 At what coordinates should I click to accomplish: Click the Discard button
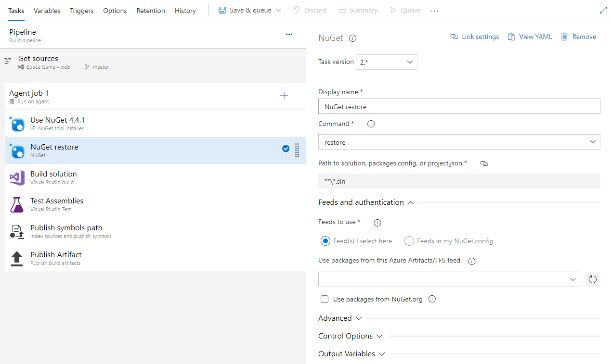(x=310, y=10)
